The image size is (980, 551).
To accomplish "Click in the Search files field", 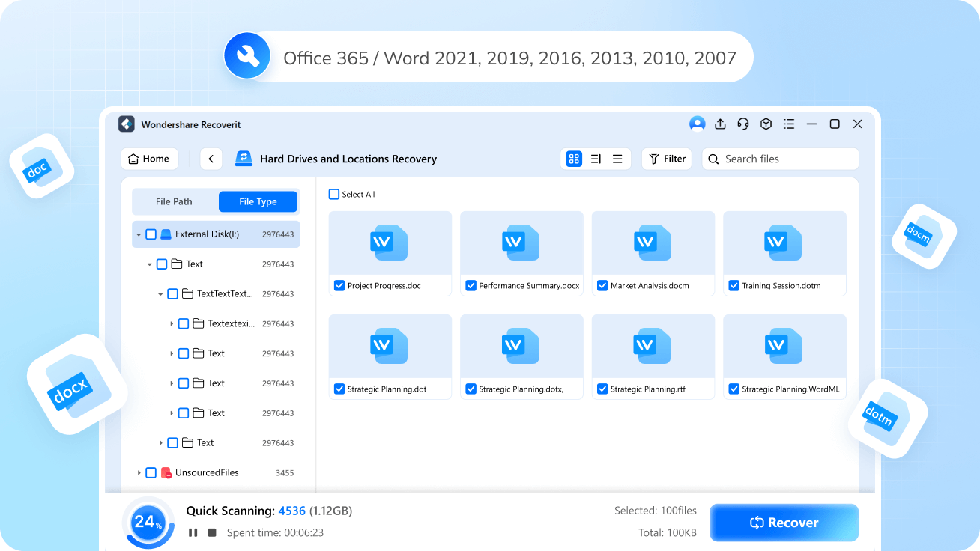I will (x=780, y=159).
